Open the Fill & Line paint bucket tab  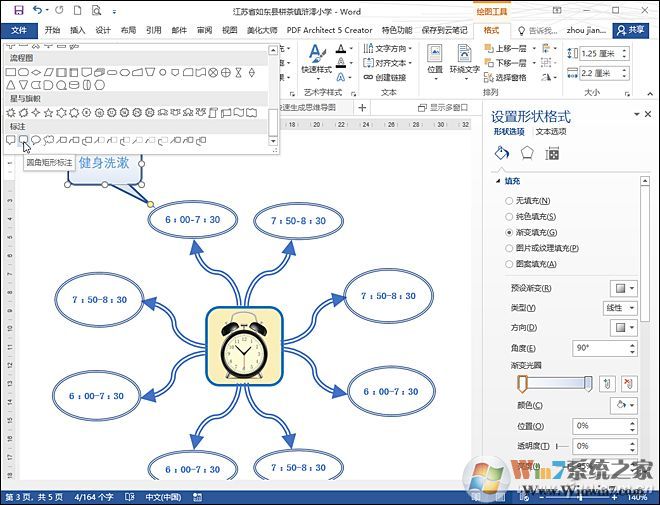coord(503,153)
